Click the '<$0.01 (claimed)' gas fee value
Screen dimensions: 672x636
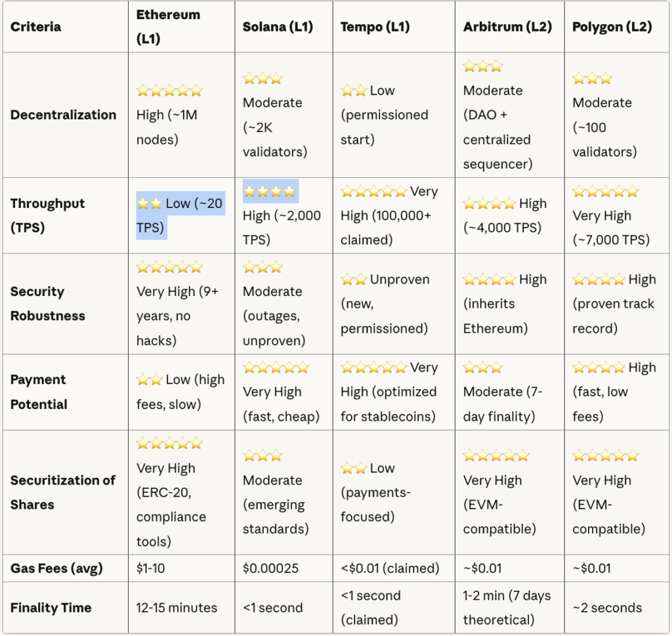pyautogui.click(x=390, y=568)
